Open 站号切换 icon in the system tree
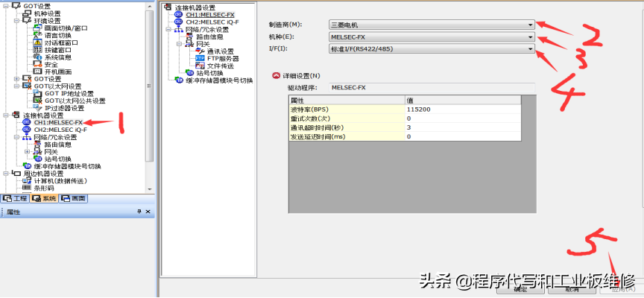This screenshot has height=298, width=644. (x=38, y=159)
